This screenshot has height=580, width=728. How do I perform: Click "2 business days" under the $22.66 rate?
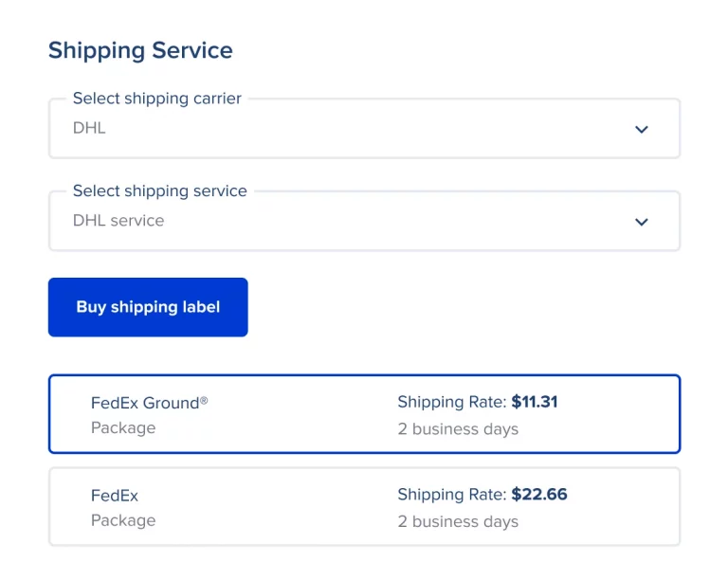point(458,521)
